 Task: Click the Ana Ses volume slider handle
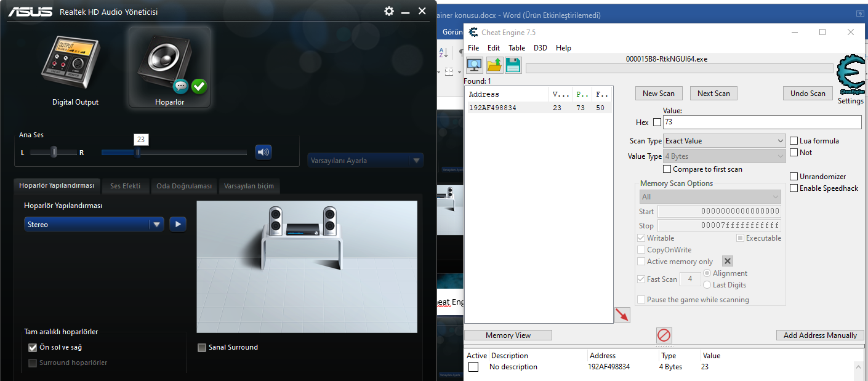(138, 152)
